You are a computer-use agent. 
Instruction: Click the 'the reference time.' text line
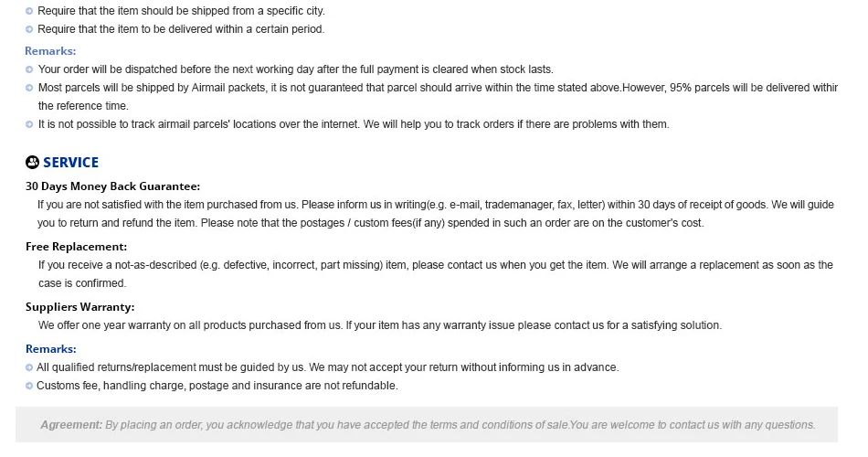click(x=83, y=106)
